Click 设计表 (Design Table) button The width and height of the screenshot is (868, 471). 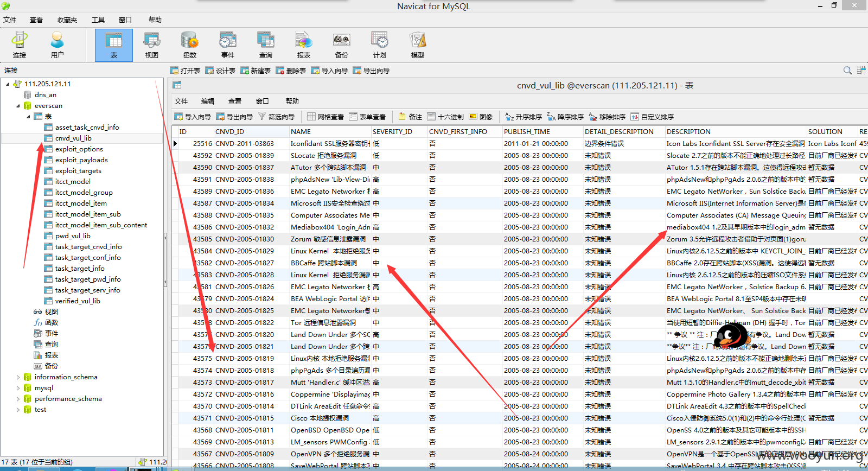point(220,71)
